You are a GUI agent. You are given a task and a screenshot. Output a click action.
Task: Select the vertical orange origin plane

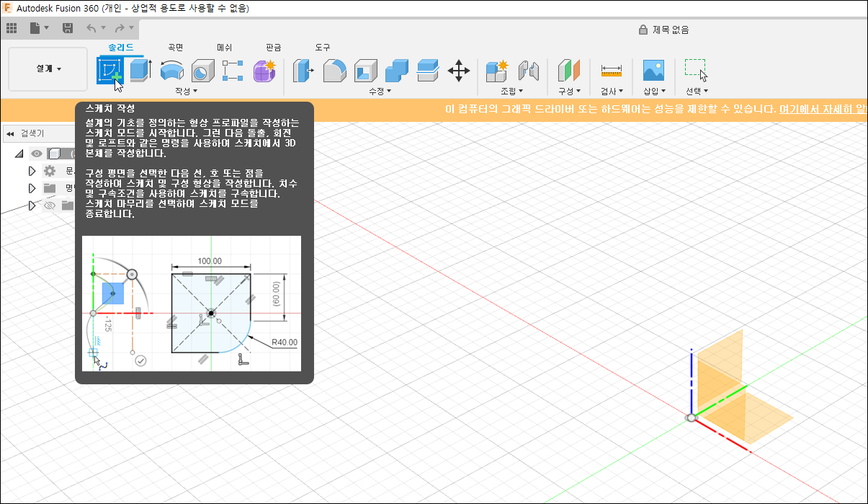[x=724, y=366]
